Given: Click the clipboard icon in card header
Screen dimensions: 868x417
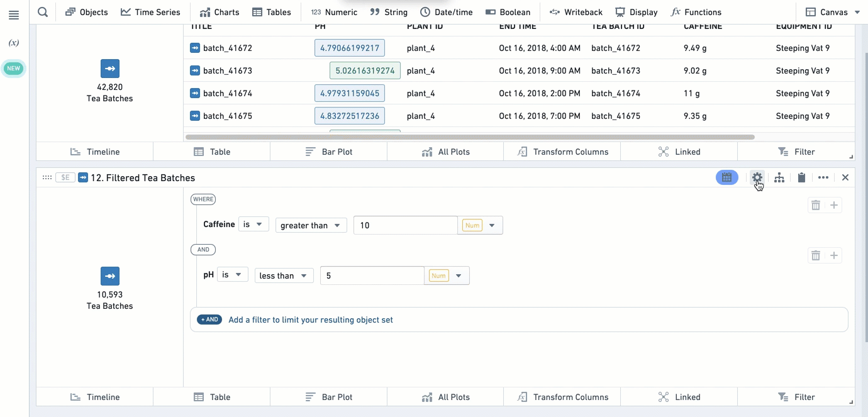Looking at the screenshot, I should coord(801,177).
